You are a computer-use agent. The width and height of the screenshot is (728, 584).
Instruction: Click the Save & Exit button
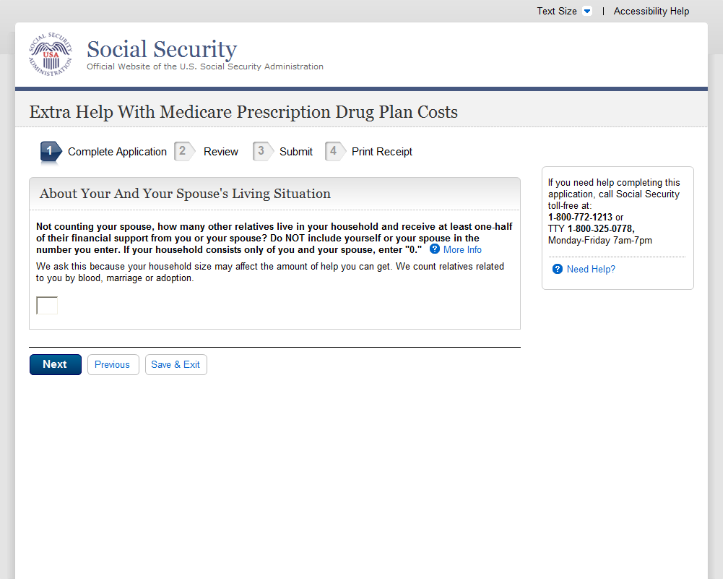tap(175, 365)
